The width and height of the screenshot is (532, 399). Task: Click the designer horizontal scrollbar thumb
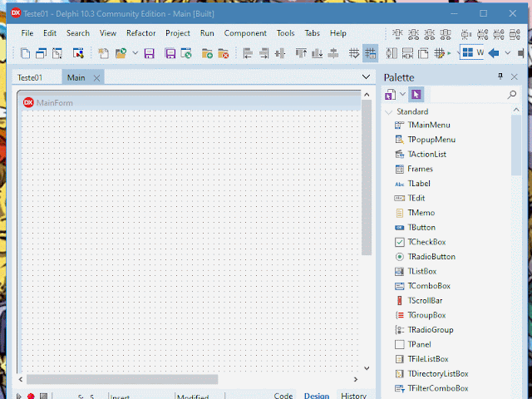pyautogui.click(x=122, y=379)
